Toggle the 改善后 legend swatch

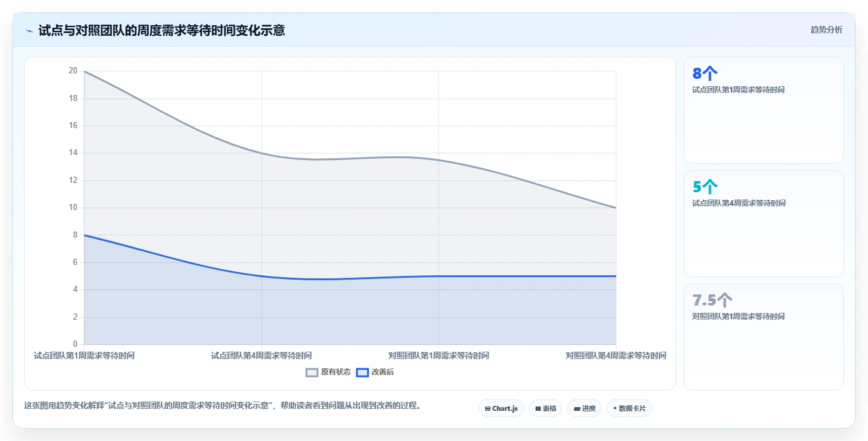(x=362, y=372)
